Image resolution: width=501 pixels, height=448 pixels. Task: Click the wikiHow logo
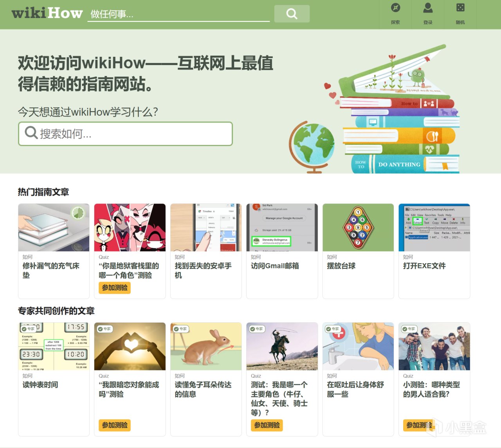pyautogui.click(x=47, y=13)
